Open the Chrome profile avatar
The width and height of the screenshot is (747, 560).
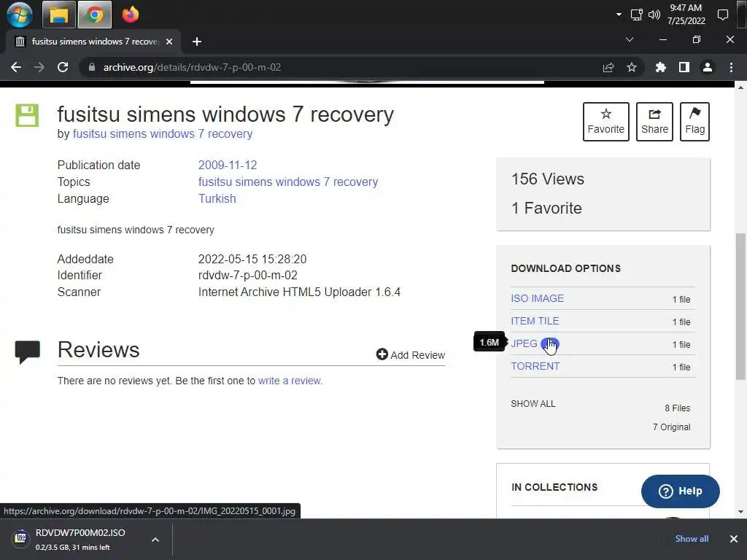coord(708,68)
